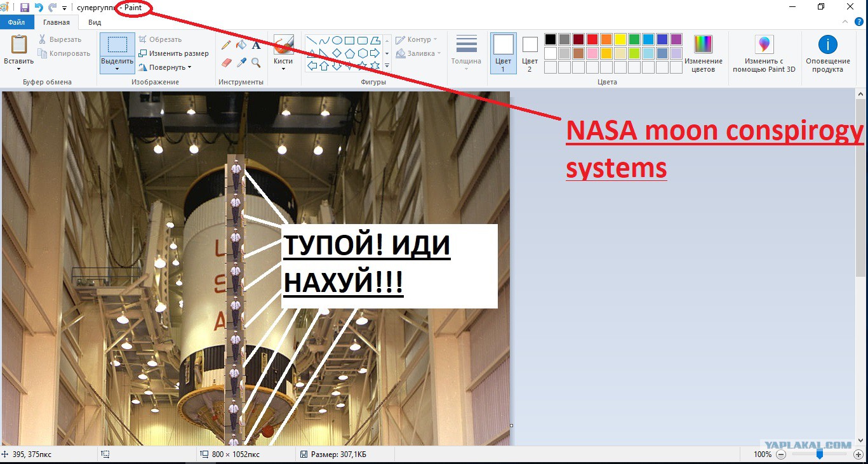868x464 pixels.
Task: Choose the up arrow shape
Action: coord(324,65)
